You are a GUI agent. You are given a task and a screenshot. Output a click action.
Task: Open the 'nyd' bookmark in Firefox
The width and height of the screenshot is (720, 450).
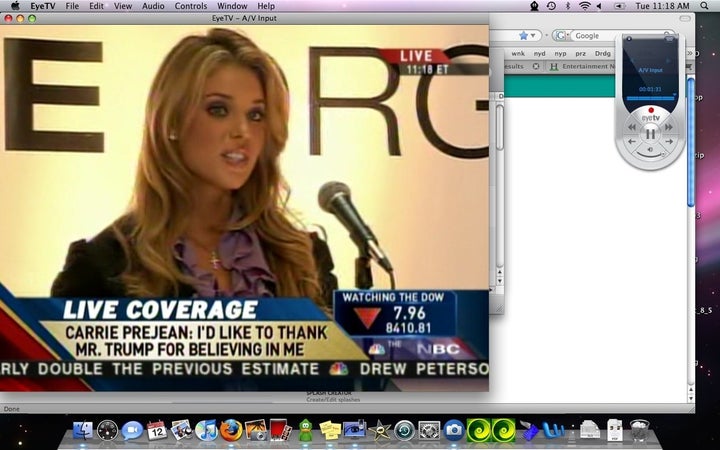(x=539, y=53)
